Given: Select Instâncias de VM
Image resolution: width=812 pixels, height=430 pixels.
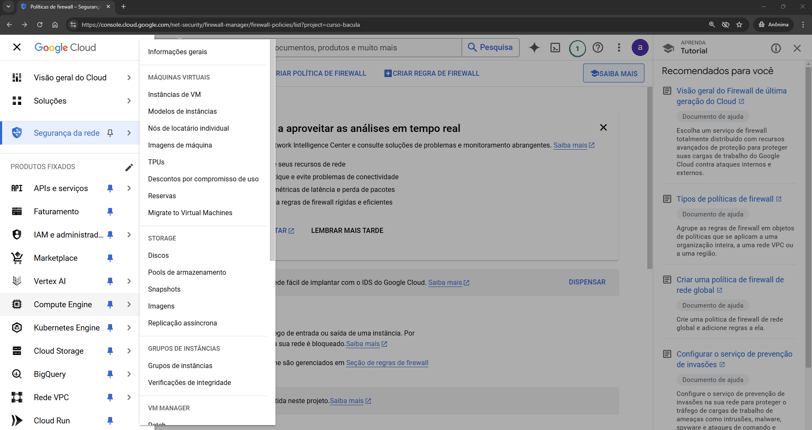Looking at the screenshot, I should coord(174,94).
